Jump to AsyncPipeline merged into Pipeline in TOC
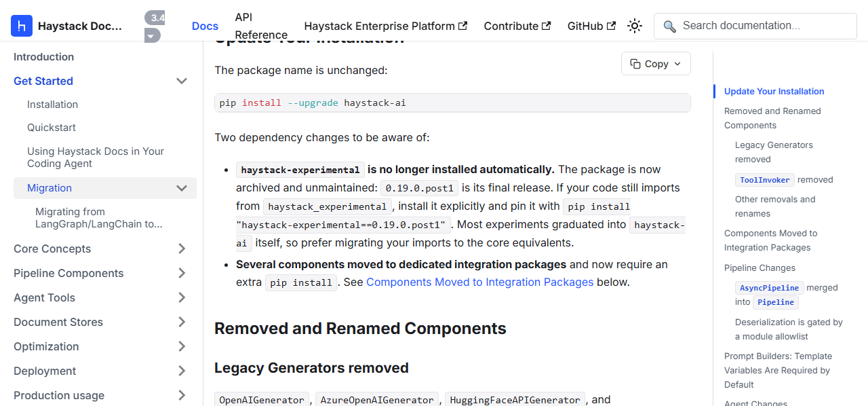The height and width of the screenshot is (406, 868). tap(787, 295)
